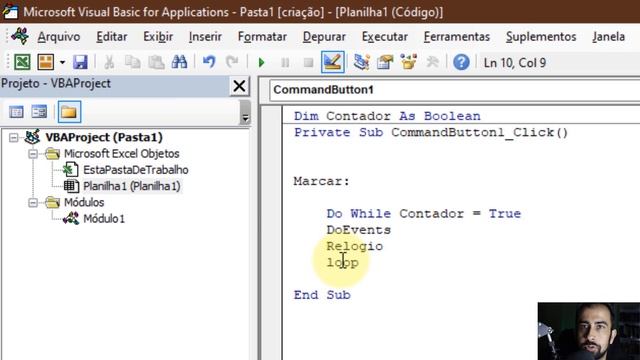Click the Reset stop icon
Image resolution: width=640 pixels, height=360 pixels.
click(x=309, y=62)
